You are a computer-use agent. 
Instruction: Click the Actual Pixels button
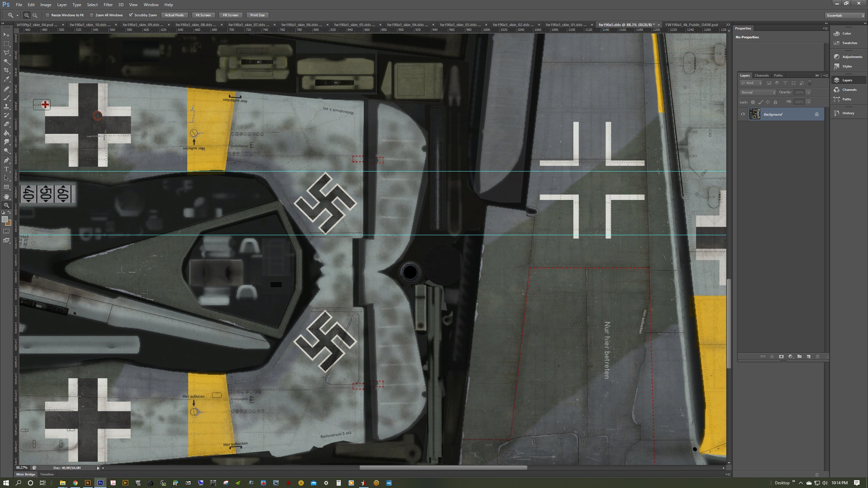[x=174, y=15]
